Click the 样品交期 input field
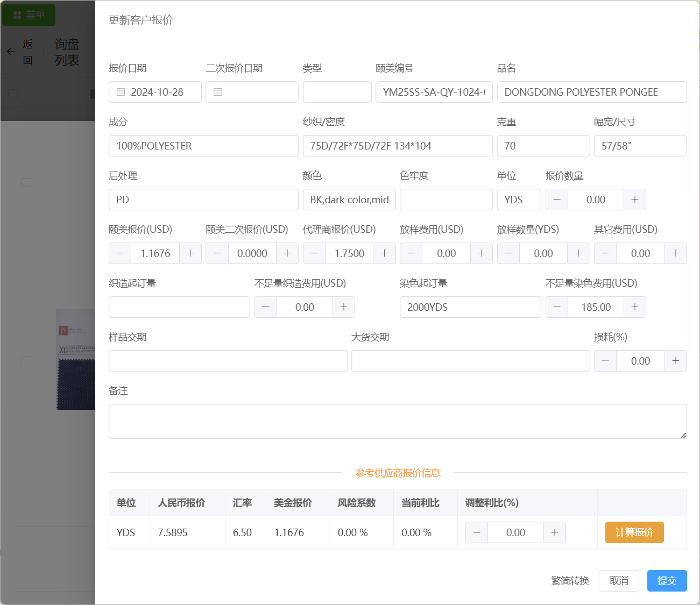This screenshot has width=700, height=605. pyautogui.click(x=228, y=361)
